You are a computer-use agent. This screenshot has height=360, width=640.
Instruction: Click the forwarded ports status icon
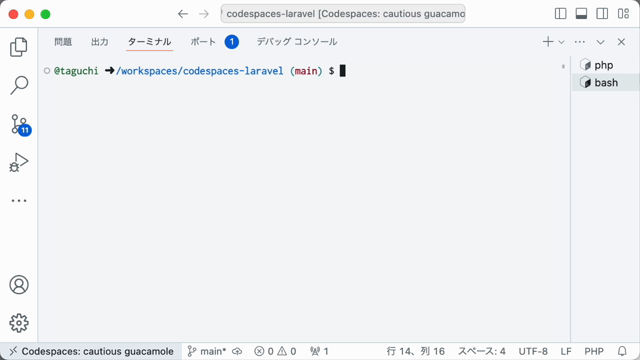[x=319, y=351]
